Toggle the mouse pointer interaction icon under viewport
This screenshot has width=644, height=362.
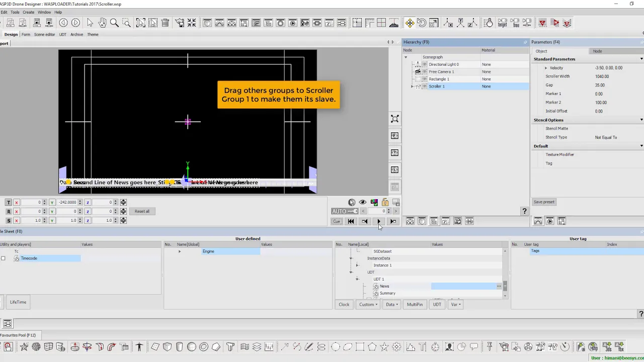coord(352,202)
